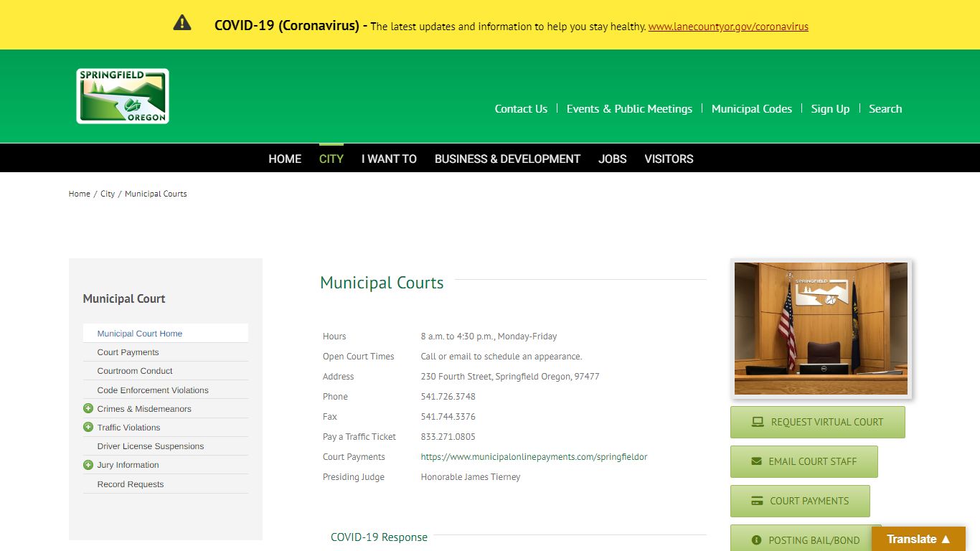Viewport: 980px width, 551px height.
Task: Click the courtroom photo thumbnail
Action: click(821, 329)
